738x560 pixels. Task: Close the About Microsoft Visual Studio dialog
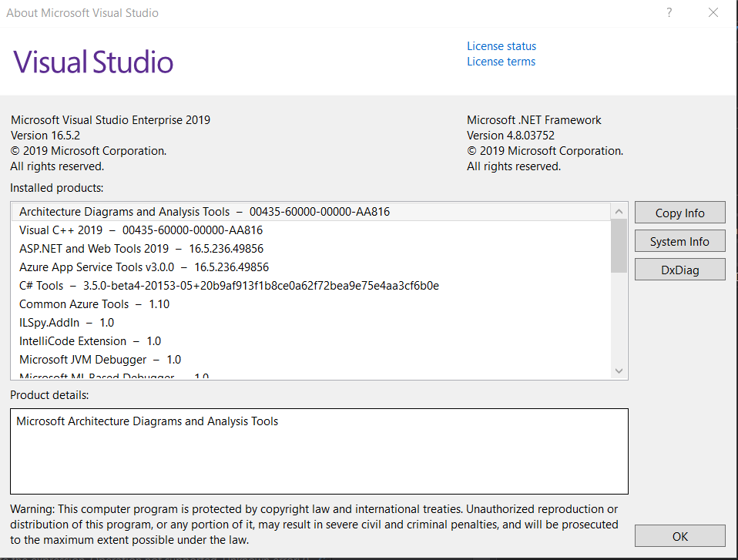(713, 12)
